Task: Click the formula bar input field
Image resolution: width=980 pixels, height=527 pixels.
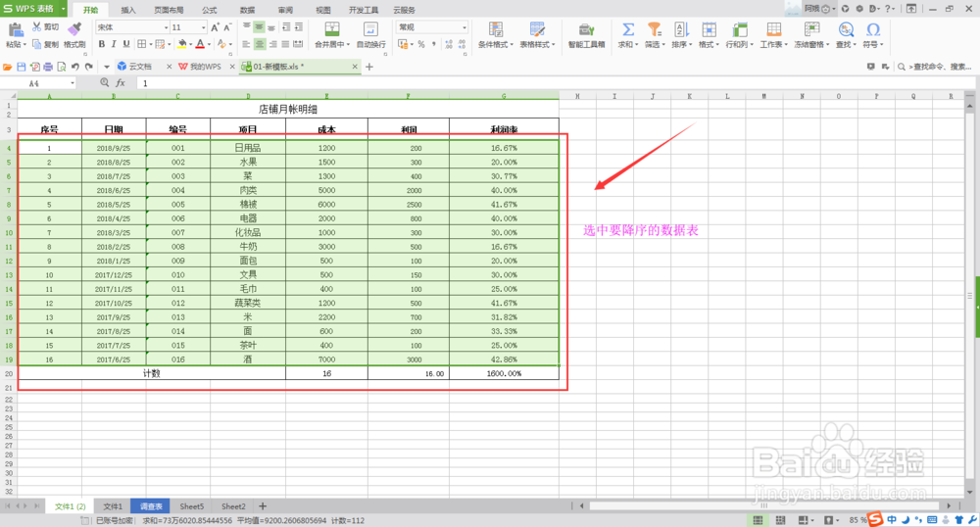Action: 555,83
